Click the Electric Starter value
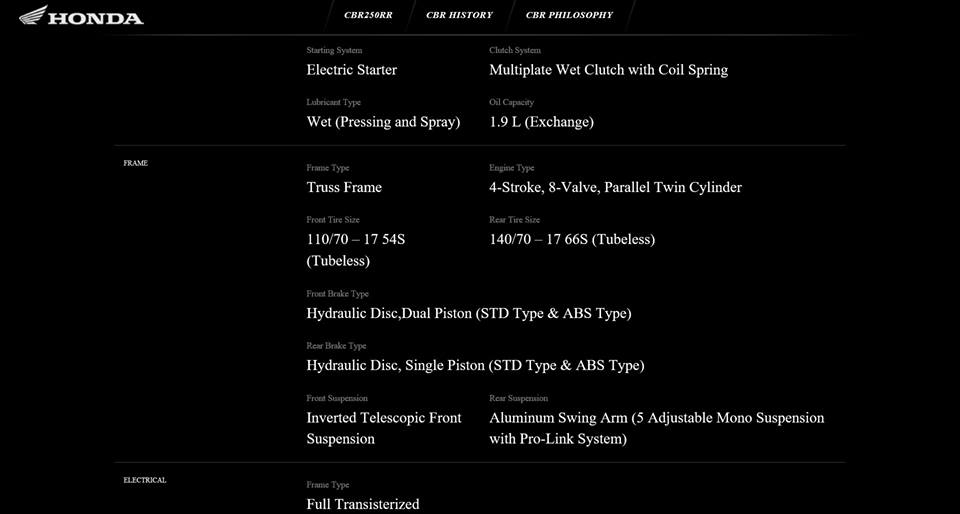The width and height of the screenshot is (960, 514). pos(351,70)
